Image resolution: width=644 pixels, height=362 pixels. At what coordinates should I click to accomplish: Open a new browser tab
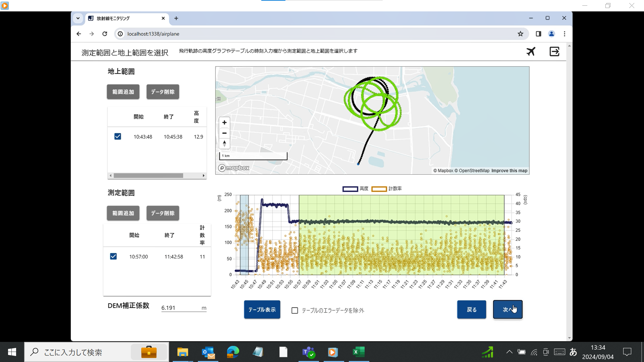click(176, 18)
